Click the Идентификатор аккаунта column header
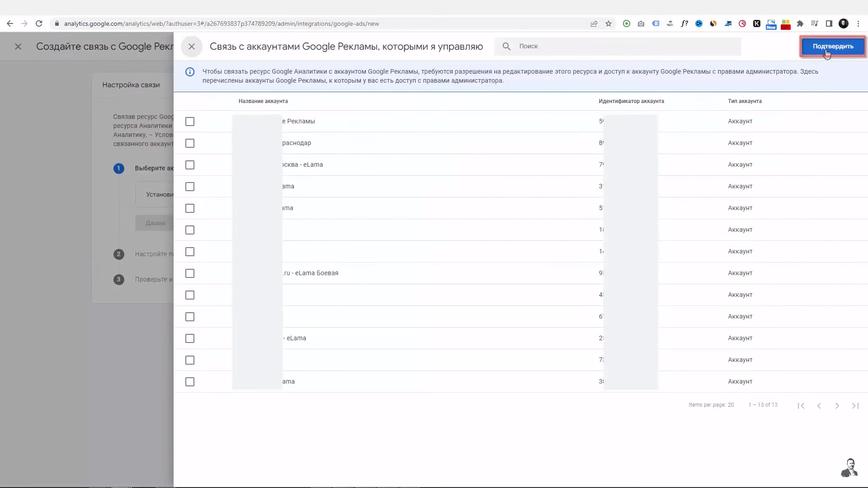The image size is (868, 488). pyautogui.click(x=631, y=101)
